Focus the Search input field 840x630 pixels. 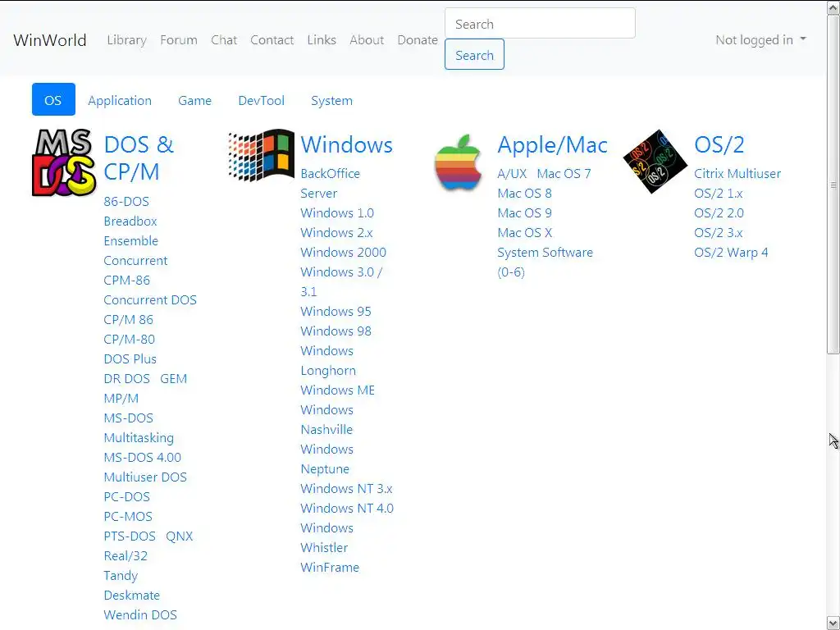click(540, 24)
